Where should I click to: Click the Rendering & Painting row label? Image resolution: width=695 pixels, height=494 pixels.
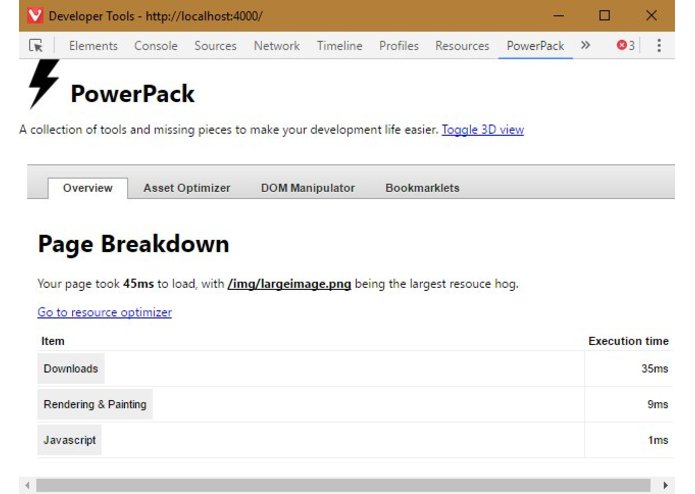click(95, 404)
